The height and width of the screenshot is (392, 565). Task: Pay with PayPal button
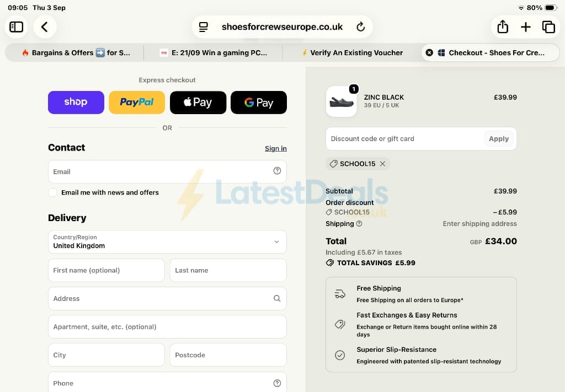(x=137, y=102)
